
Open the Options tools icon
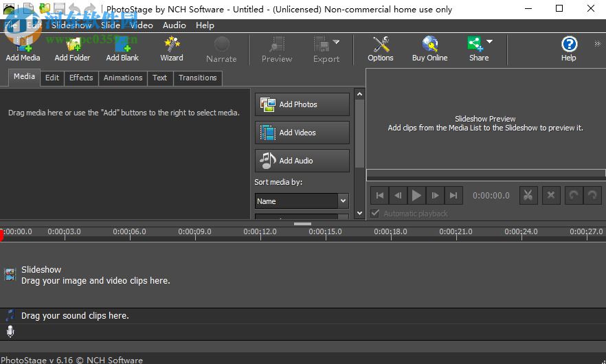point(381,49)
